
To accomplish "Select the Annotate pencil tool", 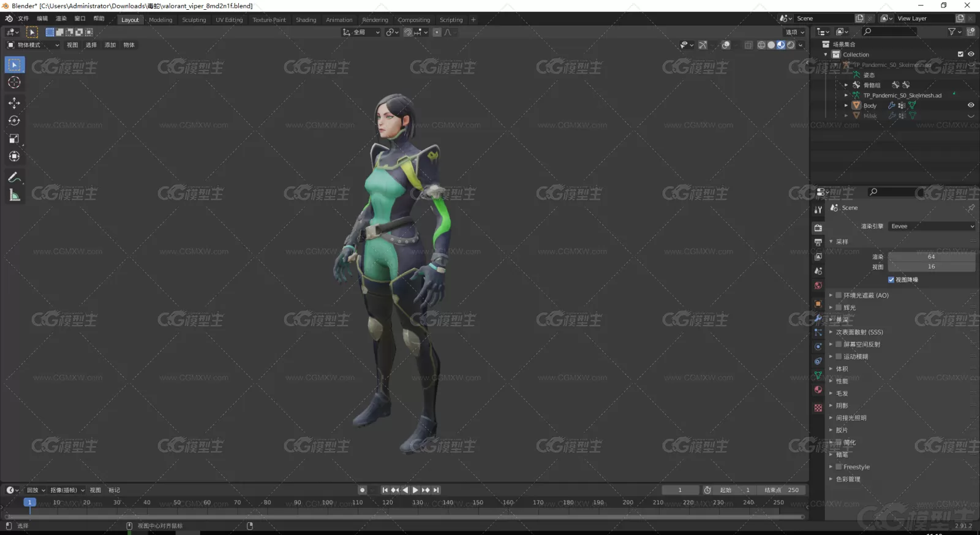I will click(x=15, y=178).
